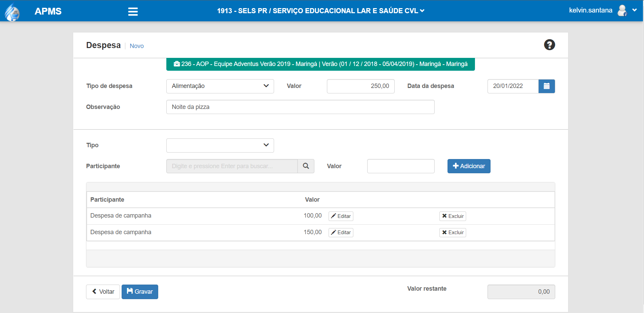Image resolution: width=644 pixels, height=313 pixels.
Task: Click the 150,00 value cell
Action: (312, 232)
